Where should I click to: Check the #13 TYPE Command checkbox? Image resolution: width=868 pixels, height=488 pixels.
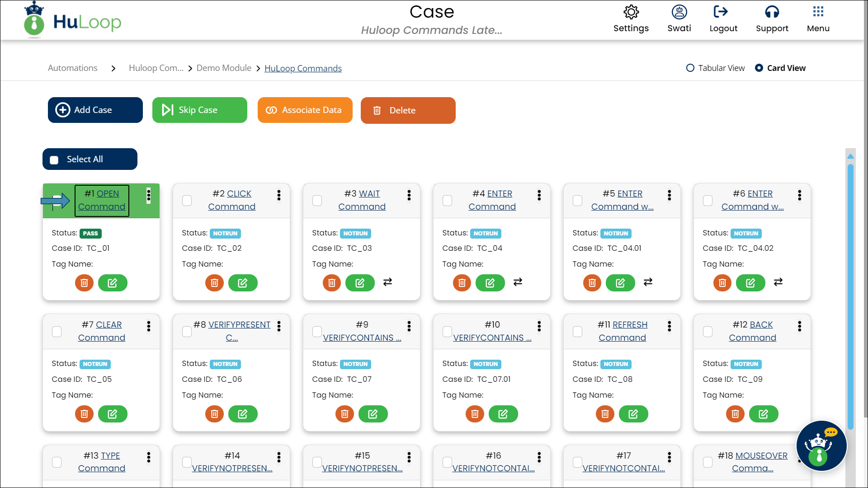(x=57, y=462)
